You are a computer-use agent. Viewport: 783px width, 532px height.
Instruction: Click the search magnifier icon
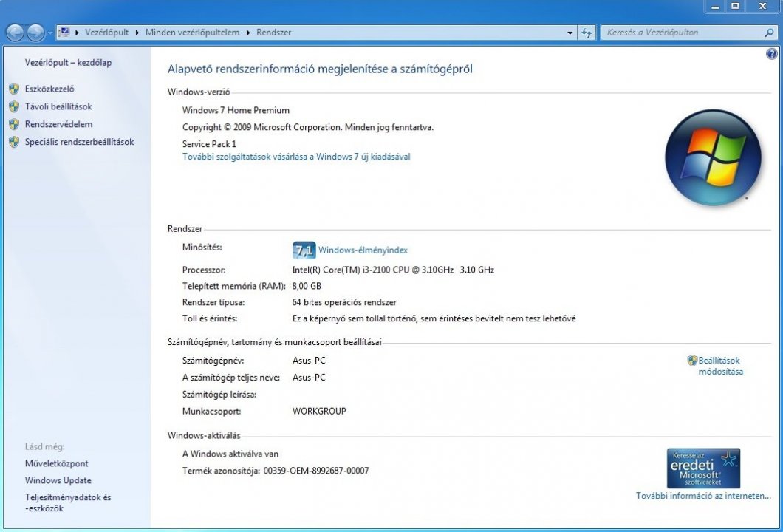coord(770,33)
